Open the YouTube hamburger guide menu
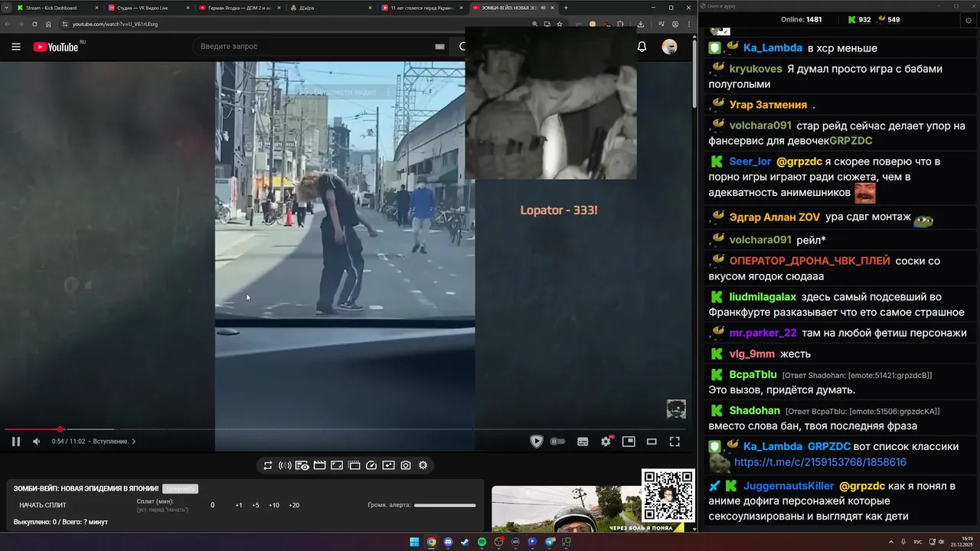 (x=16, y=47)
